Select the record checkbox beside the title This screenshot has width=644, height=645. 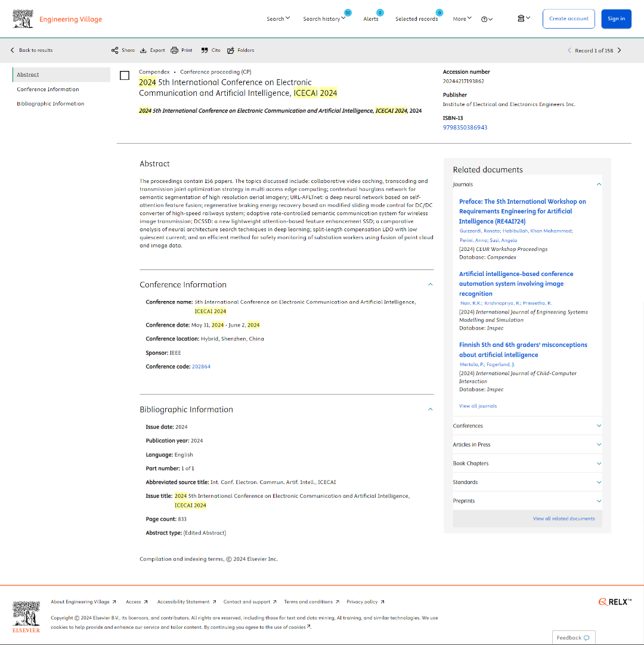[x=125, y=76]
